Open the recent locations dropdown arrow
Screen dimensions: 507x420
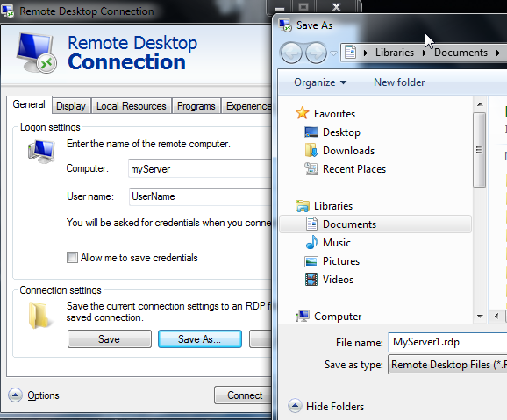pyautogui.click(x=333, y=53)
